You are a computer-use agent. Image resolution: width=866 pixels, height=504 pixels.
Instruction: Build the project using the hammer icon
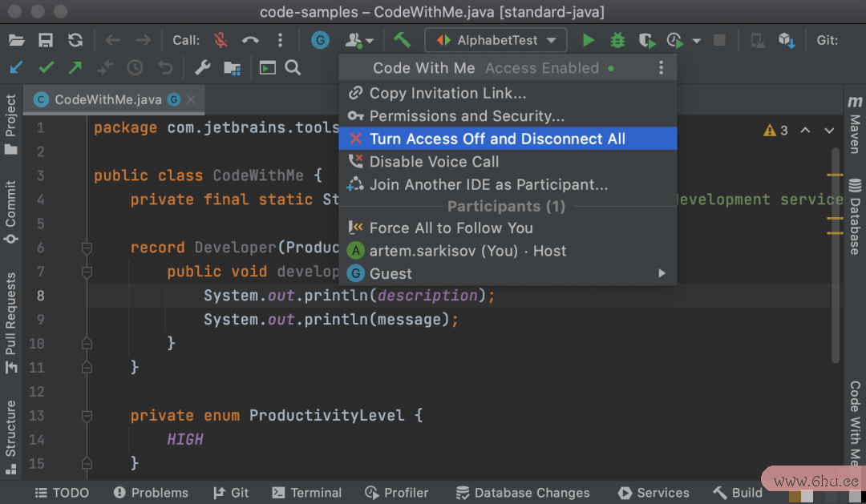[x=402, y=39]
